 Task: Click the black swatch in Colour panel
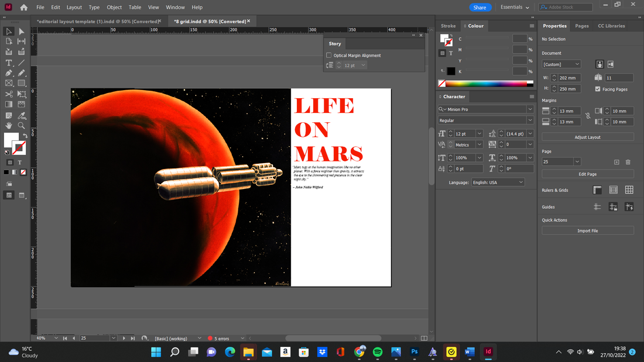coord(451,71)
